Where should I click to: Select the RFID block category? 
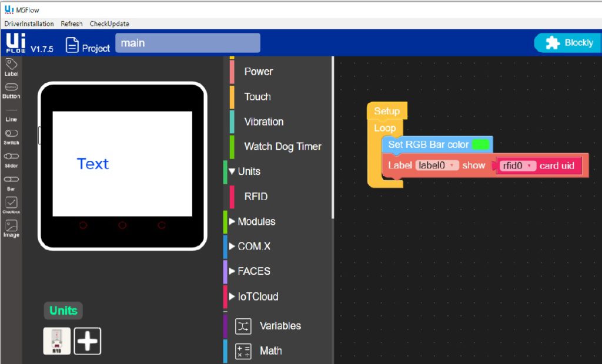[x=256, y=197]
